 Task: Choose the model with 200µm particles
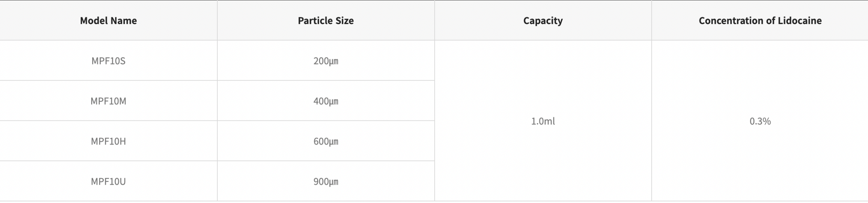pos(108,61)
